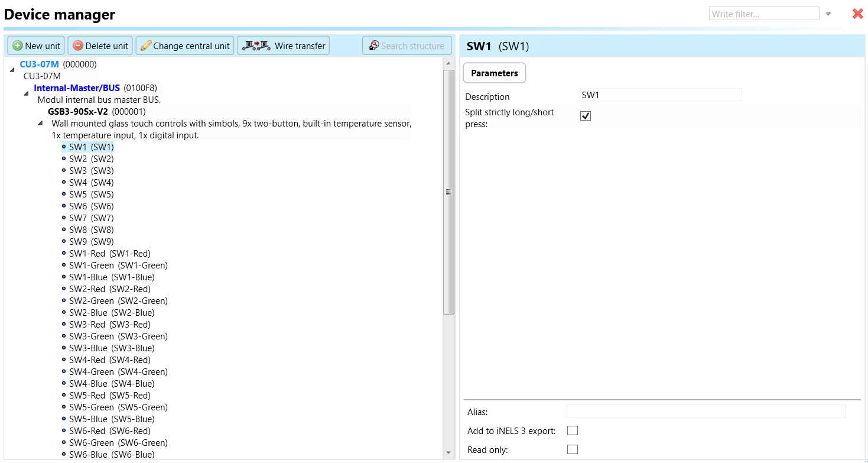The height and width of the screenshot is (463, 868).
Task: Tick the Read only checkbox
Action: coord(572,449)
